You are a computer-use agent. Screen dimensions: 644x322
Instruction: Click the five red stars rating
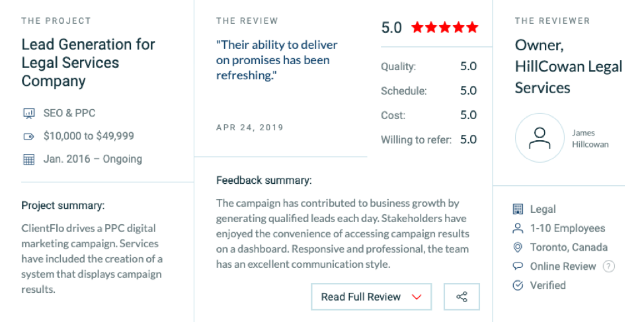click(x=444, y=28)
